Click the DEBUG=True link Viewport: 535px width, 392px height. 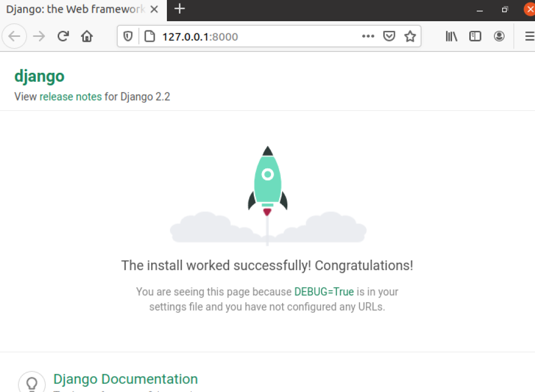(324, 292)
